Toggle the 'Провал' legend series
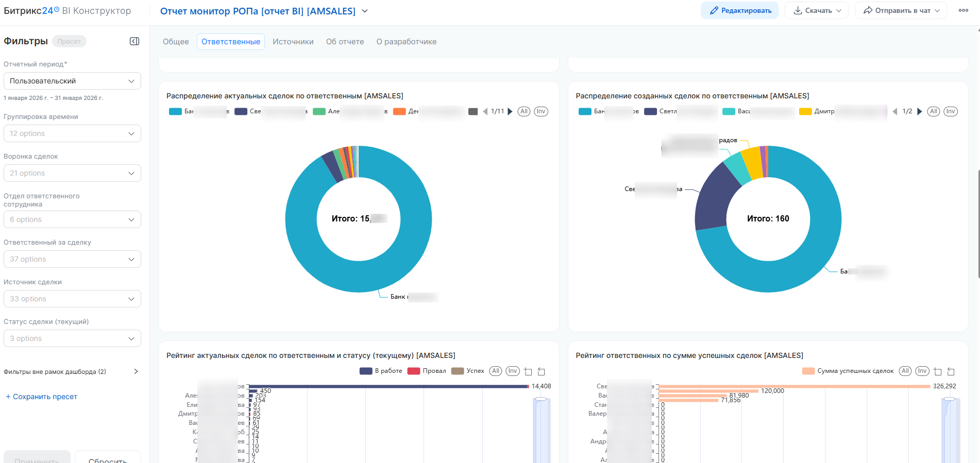Image resolution: width=980 pixels, height=463 pixels. (x=427, y=371)
